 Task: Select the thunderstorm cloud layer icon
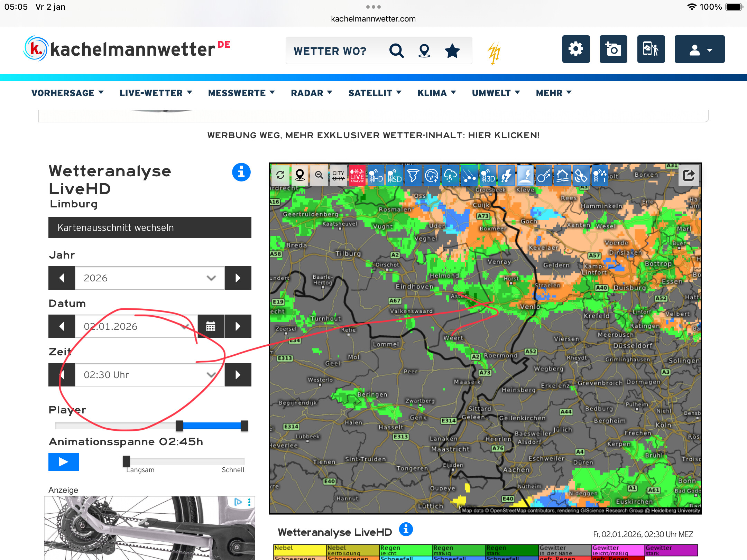click(451, 175)
